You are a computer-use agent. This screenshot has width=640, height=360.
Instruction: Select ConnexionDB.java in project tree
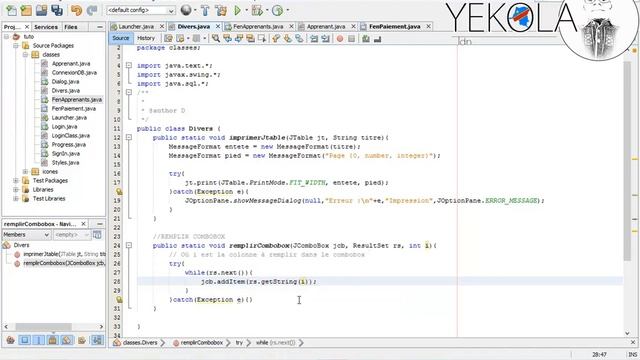pyautogui.click(x=74, y=73)
